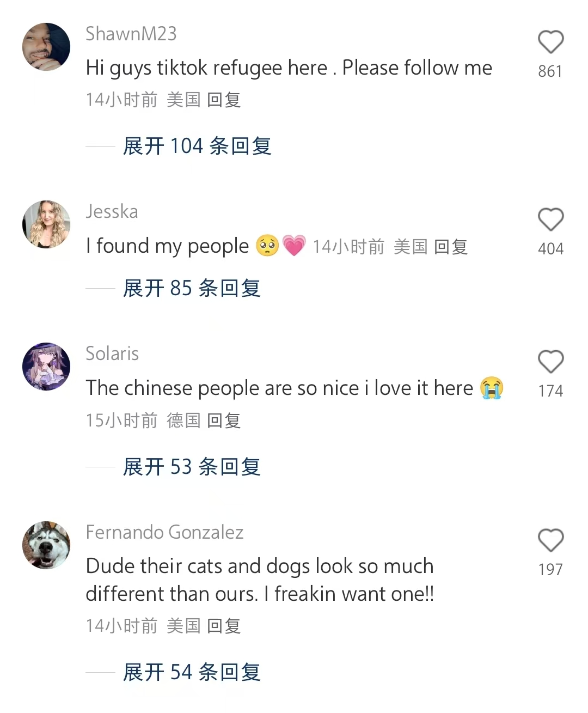Open Jesska's profile picture
Viewport: 588px width, 713px height.
tap(46, 224)
